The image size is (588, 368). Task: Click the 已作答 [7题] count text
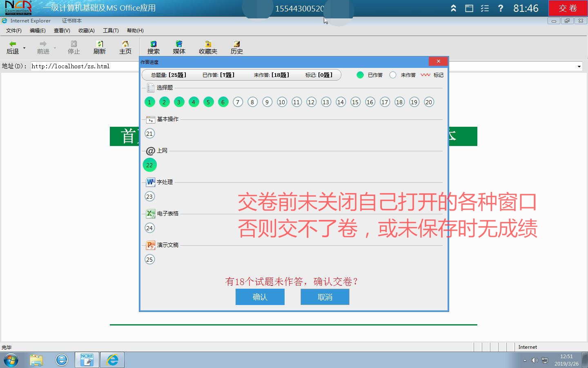[x=218, y=75]
